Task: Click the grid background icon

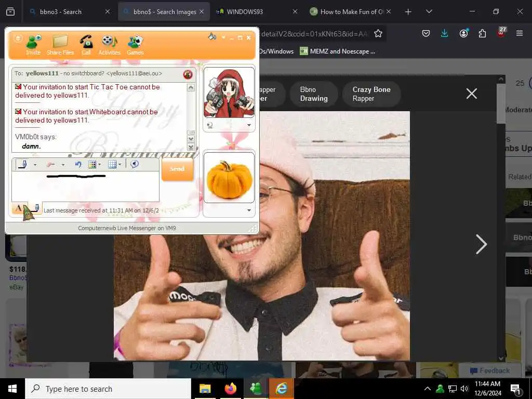Action: [x=112, y=165]
